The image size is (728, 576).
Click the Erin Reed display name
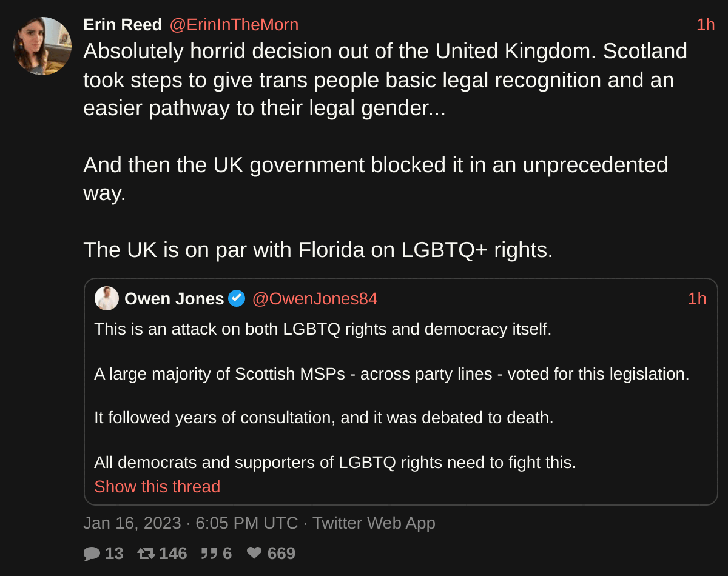[123, 25]
